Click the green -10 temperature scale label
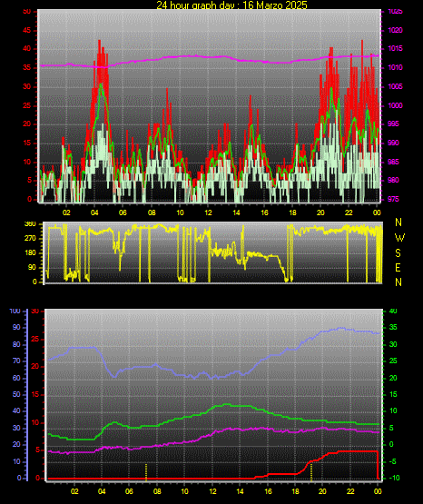 click(x=394, y=478)
